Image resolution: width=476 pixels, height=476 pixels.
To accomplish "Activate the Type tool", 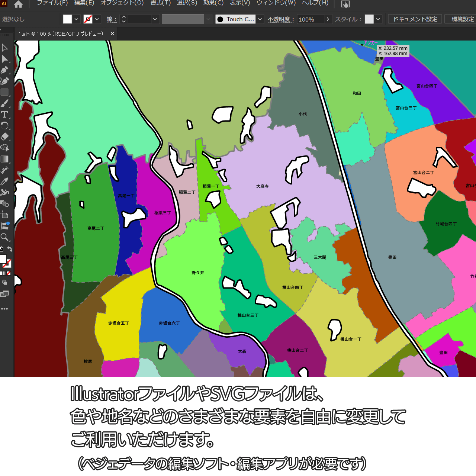I will point(4,115).
